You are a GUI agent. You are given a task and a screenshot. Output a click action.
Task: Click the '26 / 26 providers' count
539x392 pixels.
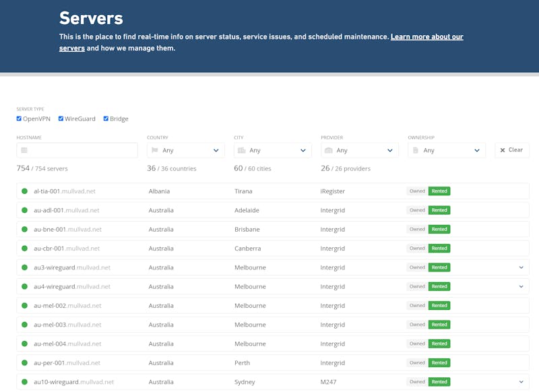(x=346, y=168)
